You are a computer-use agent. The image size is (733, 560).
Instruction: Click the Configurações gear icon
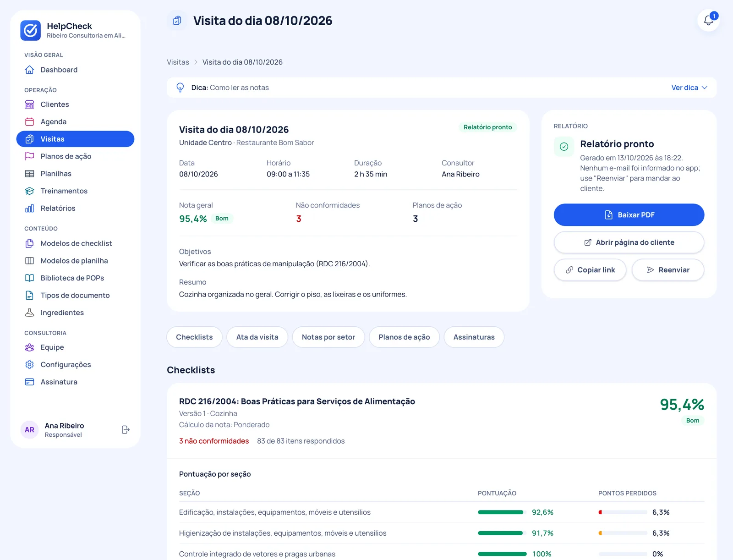(29, 365)
